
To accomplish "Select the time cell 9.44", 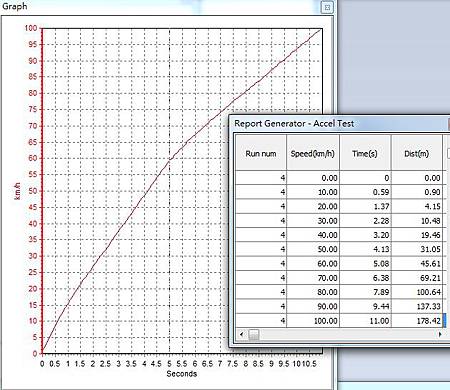I will click(365, 307).
